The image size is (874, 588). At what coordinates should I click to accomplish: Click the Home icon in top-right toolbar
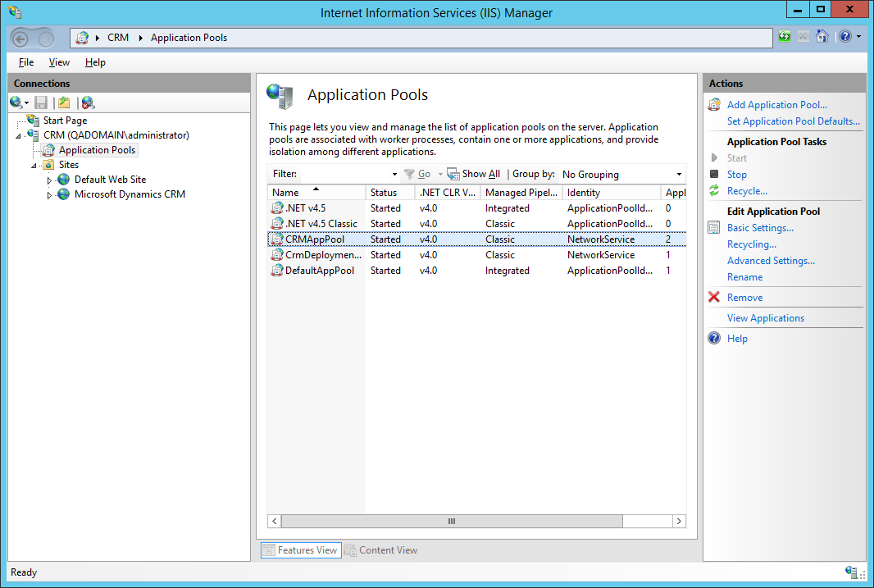coord(822,37)
